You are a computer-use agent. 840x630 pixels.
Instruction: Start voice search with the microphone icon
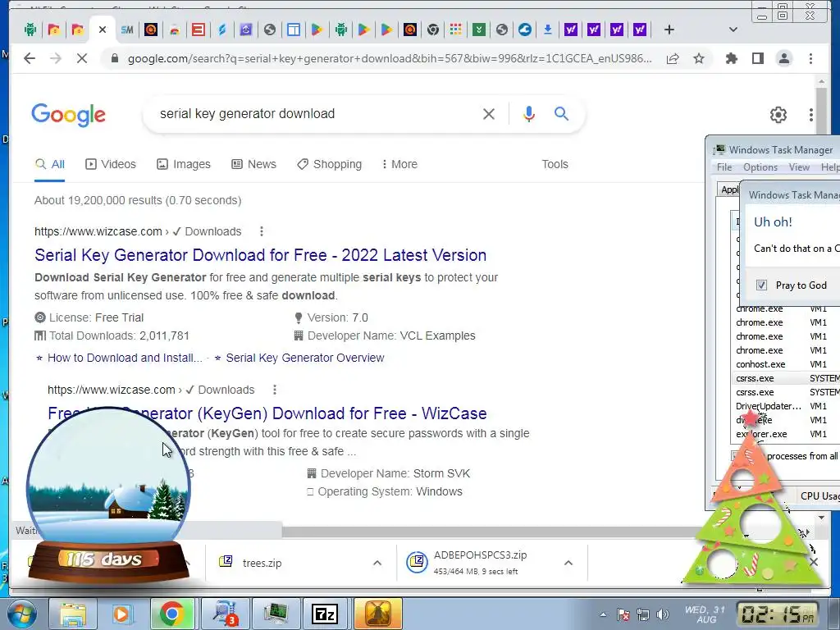(x=529, y=113)
